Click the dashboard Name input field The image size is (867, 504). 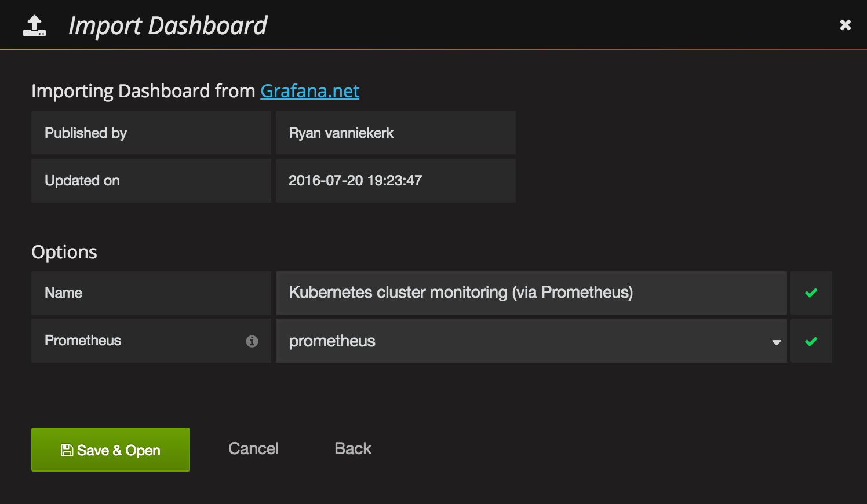[531, 293]
